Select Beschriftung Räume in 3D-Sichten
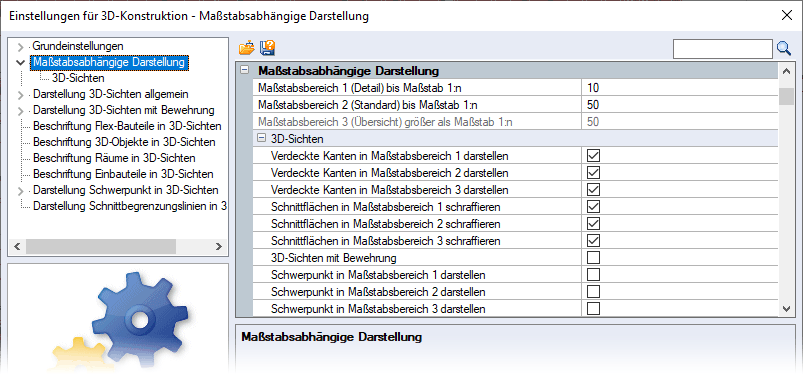Screen dimensions: 803x374 [x=114, y=158]
